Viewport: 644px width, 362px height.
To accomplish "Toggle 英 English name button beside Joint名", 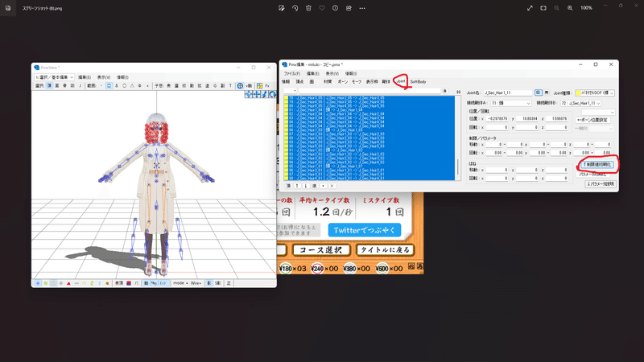I will (547, 93).
